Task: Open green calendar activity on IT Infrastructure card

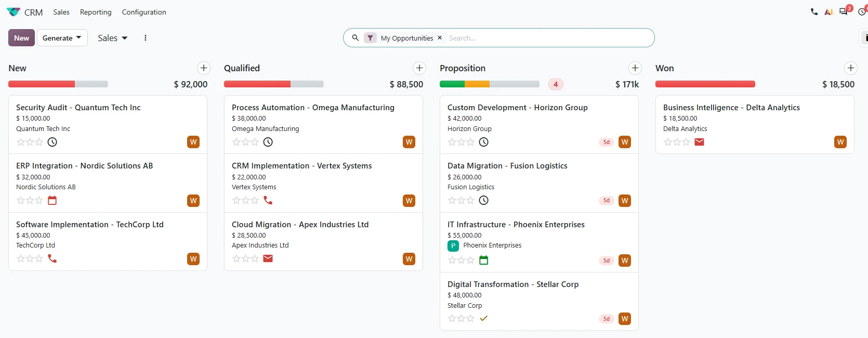Action: coord(483,260)
